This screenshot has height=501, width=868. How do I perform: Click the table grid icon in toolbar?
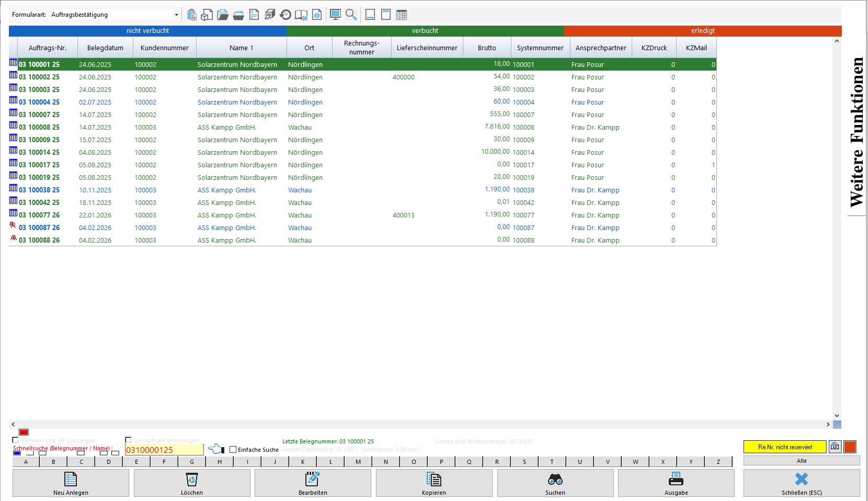(x=402, y=15)
